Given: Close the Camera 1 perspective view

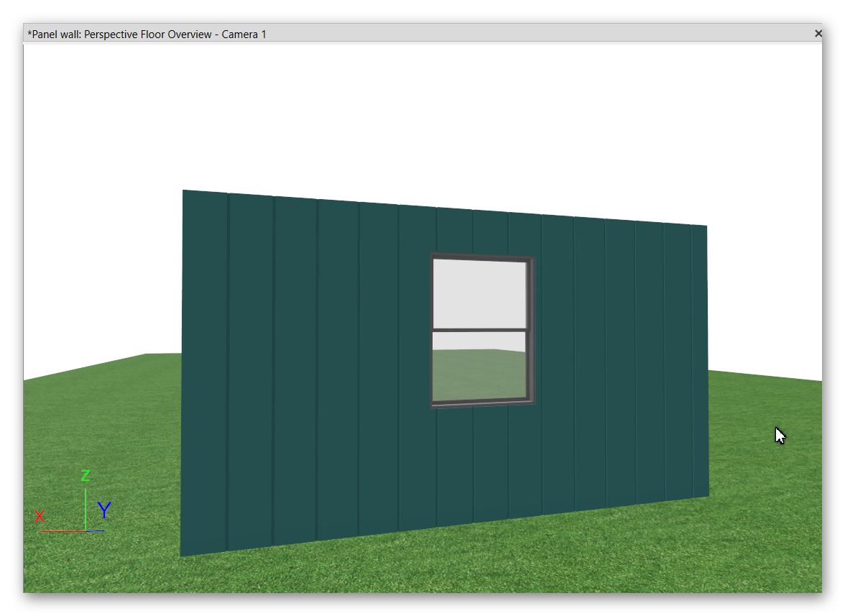Looking at the screenshot, I should 817,34.
